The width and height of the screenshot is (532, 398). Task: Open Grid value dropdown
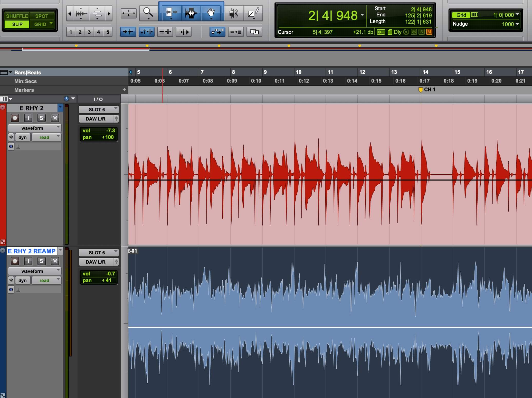(517, 15)
